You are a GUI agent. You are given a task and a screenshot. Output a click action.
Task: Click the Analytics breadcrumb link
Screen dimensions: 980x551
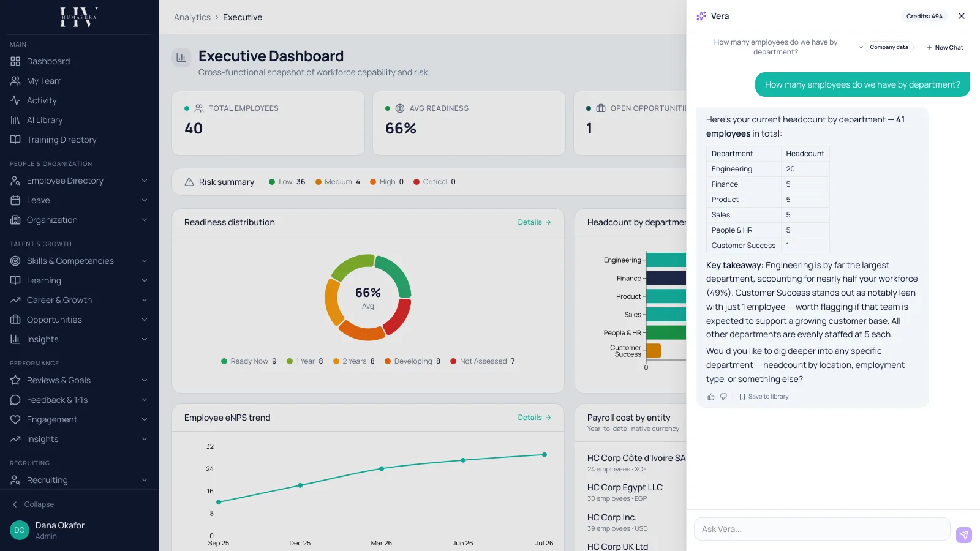192,17
